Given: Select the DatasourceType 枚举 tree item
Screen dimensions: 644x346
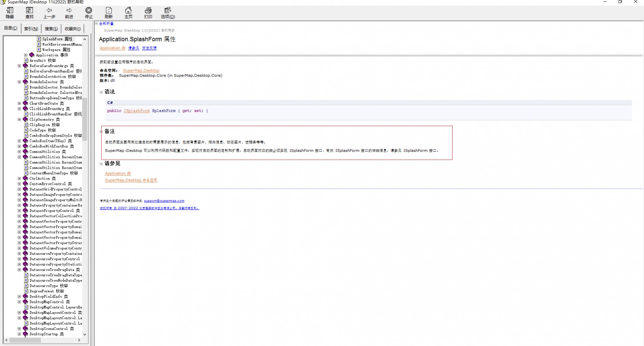Looking at the screenshot, I should [x=48, y=286].
